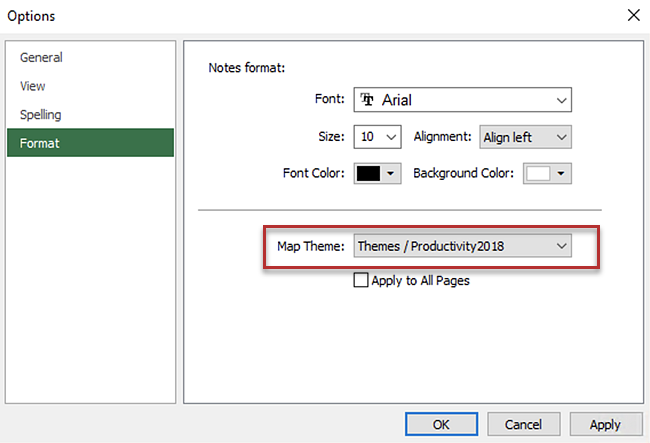Click the Options title text

(x=31, y=16)
